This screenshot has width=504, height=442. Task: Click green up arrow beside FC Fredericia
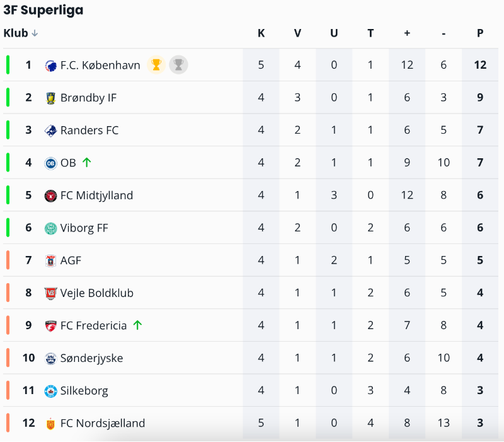[x=137, y=325]
